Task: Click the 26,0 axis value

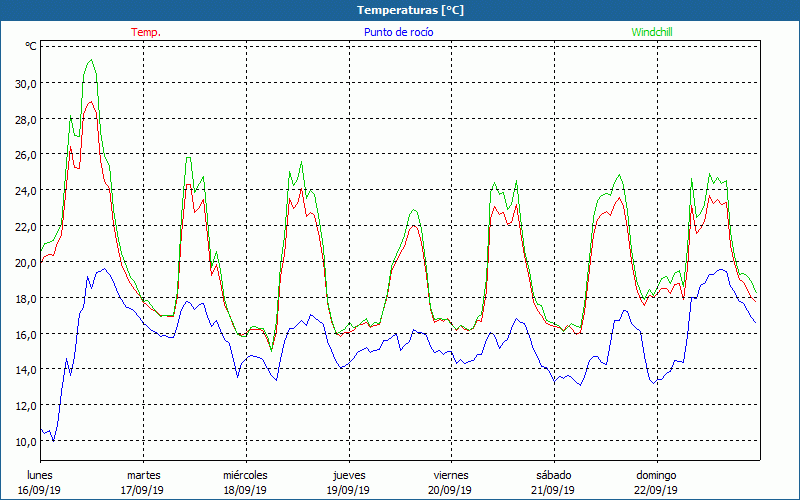Action: click(x=26, y=155)
